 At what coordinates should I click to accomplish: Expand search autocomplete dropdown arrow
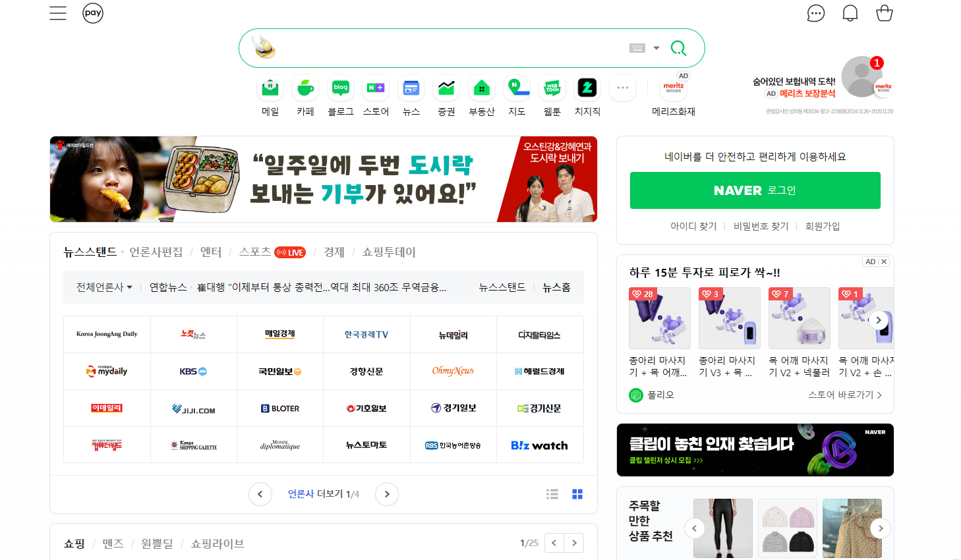[656, 48]
